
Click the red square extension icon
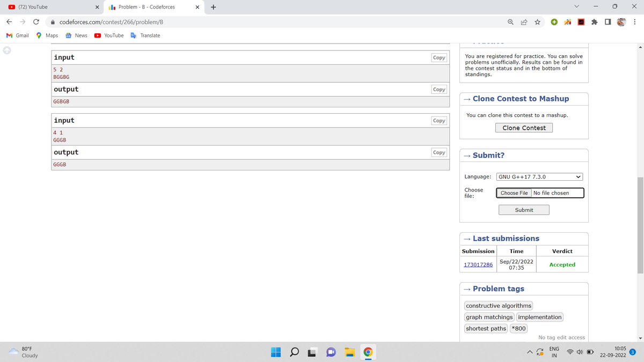coord(581,22)
